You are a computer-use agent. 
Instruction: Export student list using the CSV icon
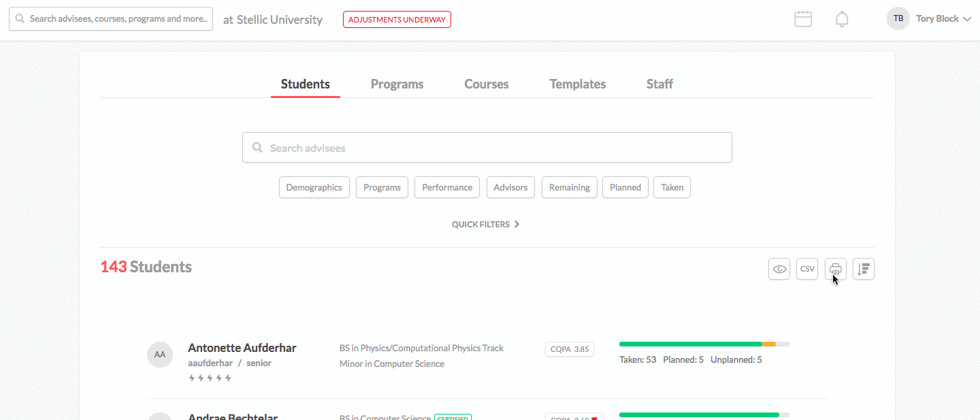point(806,269)
